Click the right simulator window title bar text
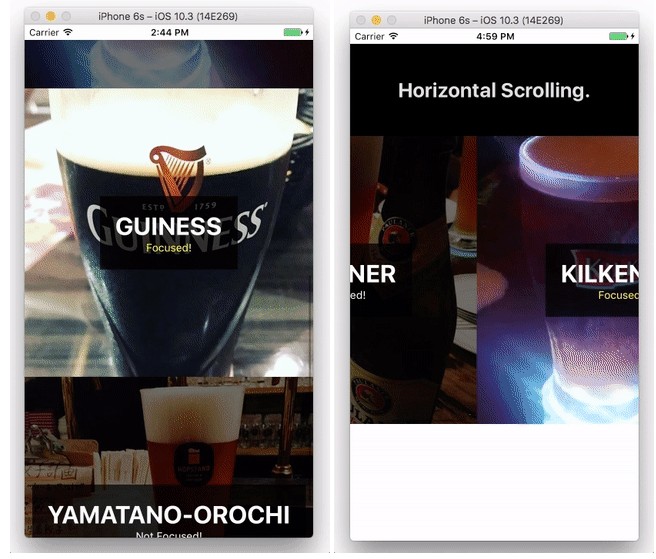This screenshot has height=559, width=656. [493, 20]
